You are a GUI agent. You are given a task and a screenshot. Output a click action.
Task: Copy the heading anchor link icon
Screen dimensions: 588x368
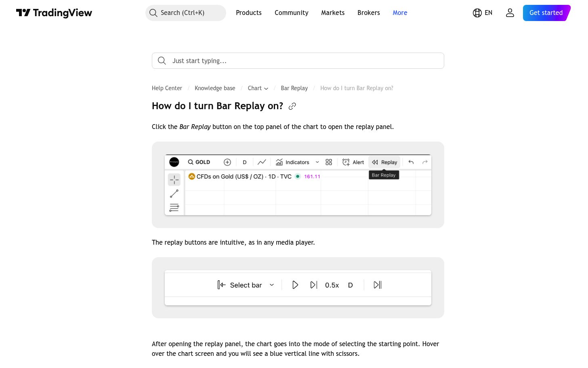[x=292, y=106]
